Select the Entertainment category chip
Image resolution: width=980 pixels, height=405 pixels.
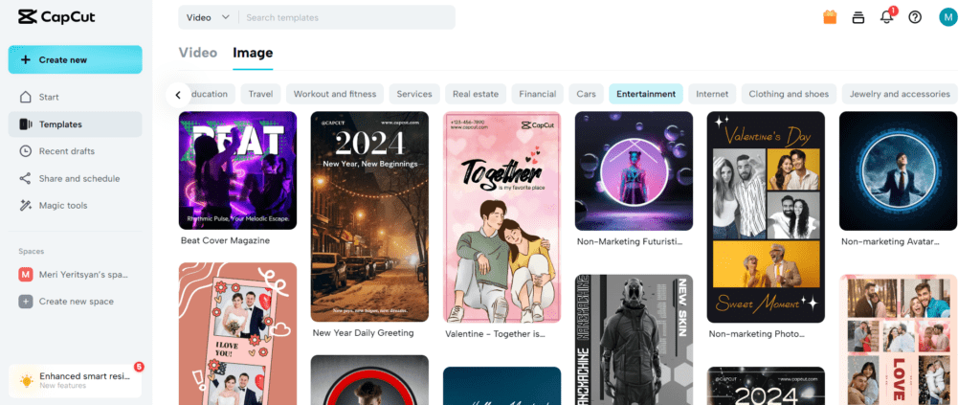646,95
